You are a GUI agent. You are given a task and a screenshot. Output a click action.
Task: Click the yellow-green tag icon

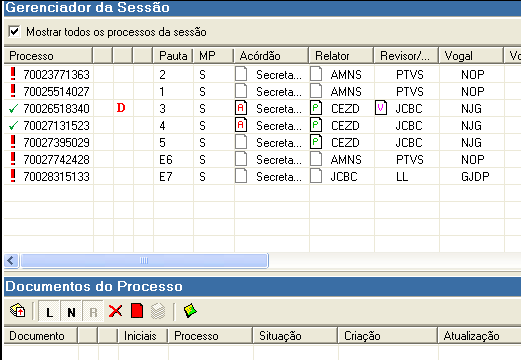pyautogui.click(x=190, y=311)
